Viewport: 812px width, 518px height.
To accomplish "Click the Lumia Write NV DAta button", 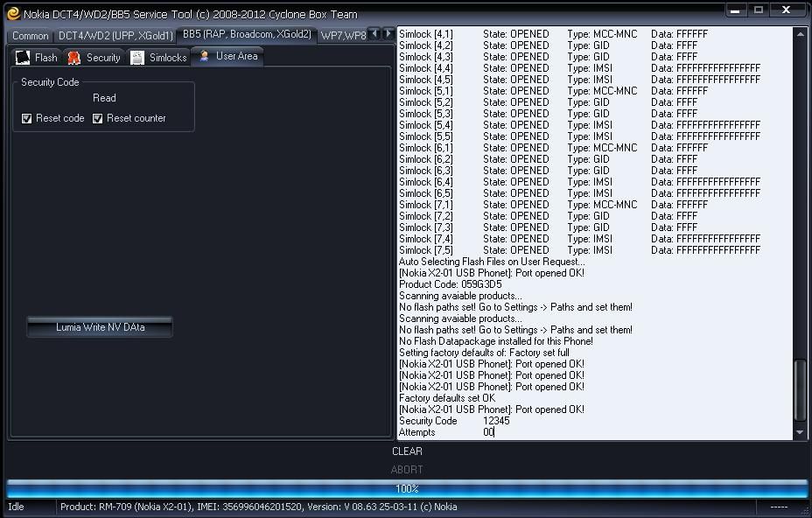I will click(100, 327).
